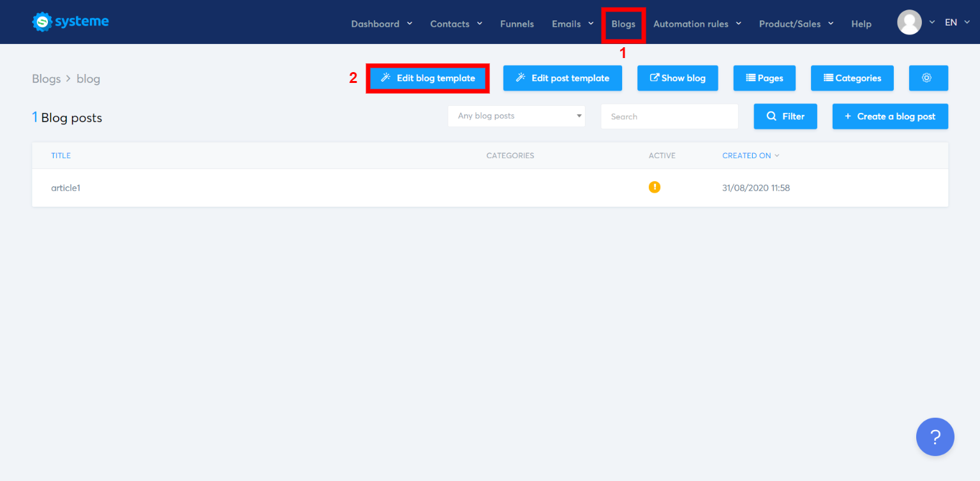Click the yellow inactive status icon for article1
980x481 pixels.
655,188
